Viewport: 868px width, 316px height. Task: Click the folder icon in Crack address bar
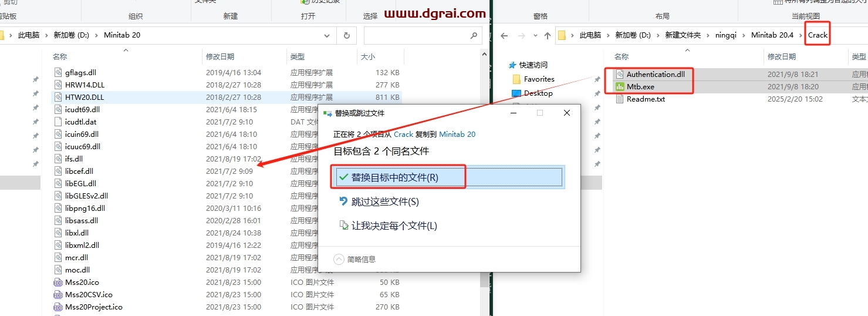562,35
